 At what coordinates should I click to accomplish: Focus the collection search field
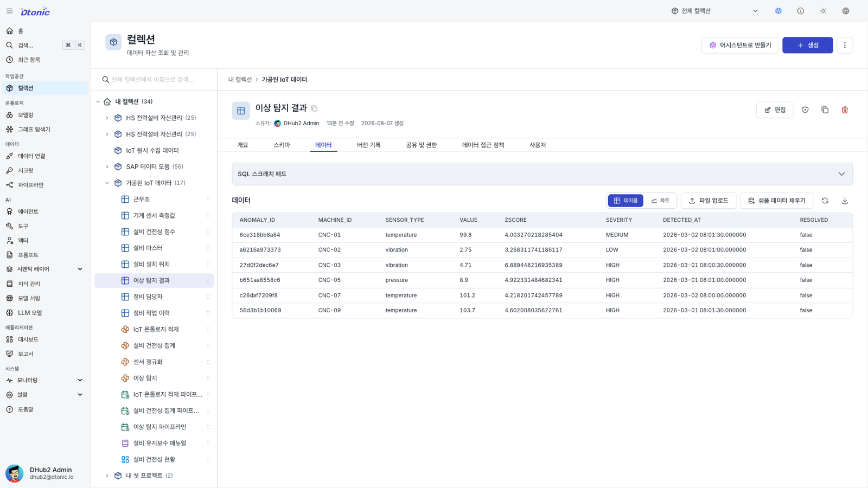pos(155,80)
